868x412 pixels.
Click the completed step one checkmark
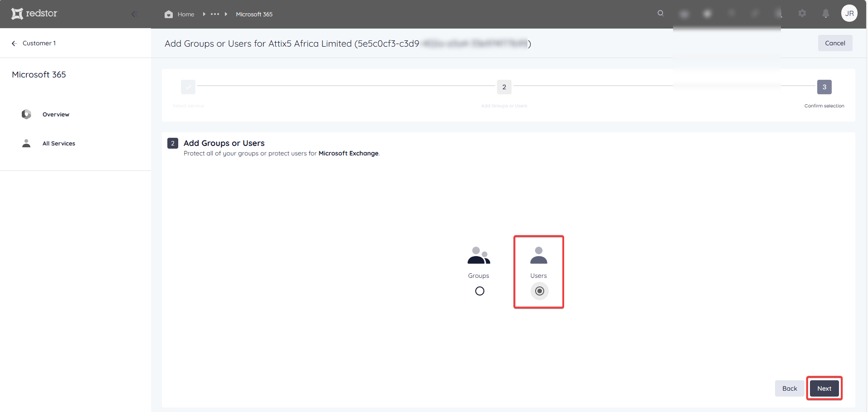point(188,87)
